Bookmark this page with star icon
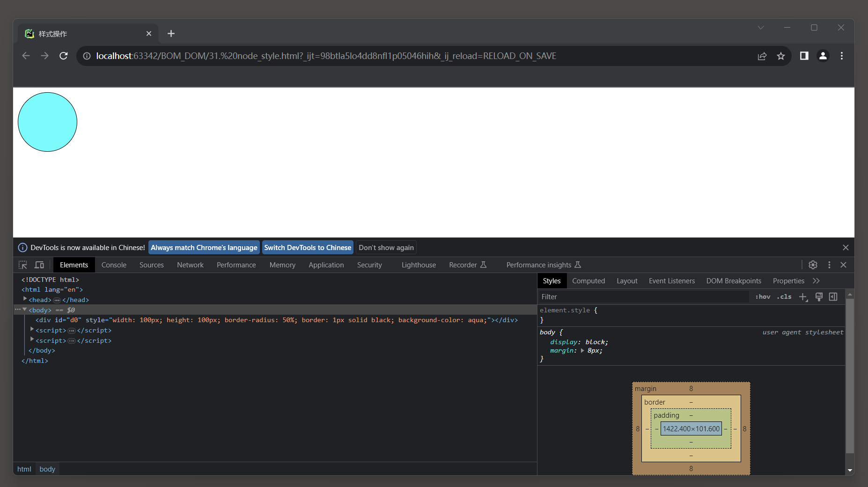The image size is (868, 487). 781,56
